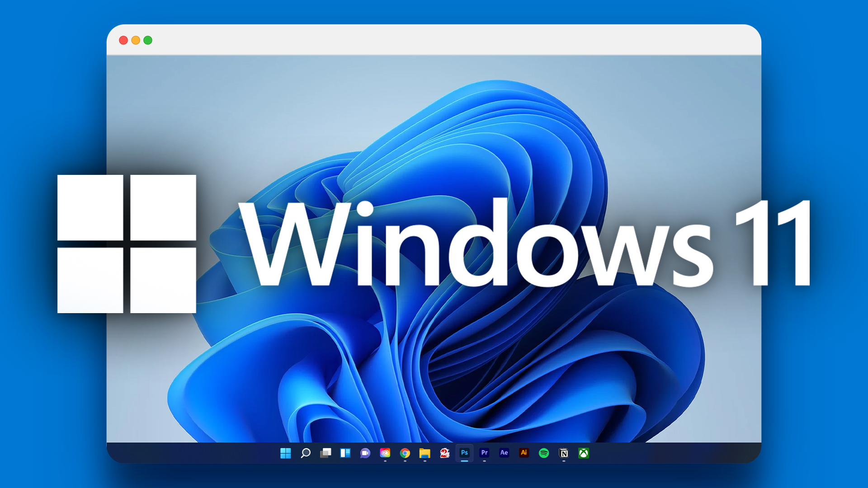
Task: Open Google Chrome from the taskbar
Action: [x=405, y=453]
